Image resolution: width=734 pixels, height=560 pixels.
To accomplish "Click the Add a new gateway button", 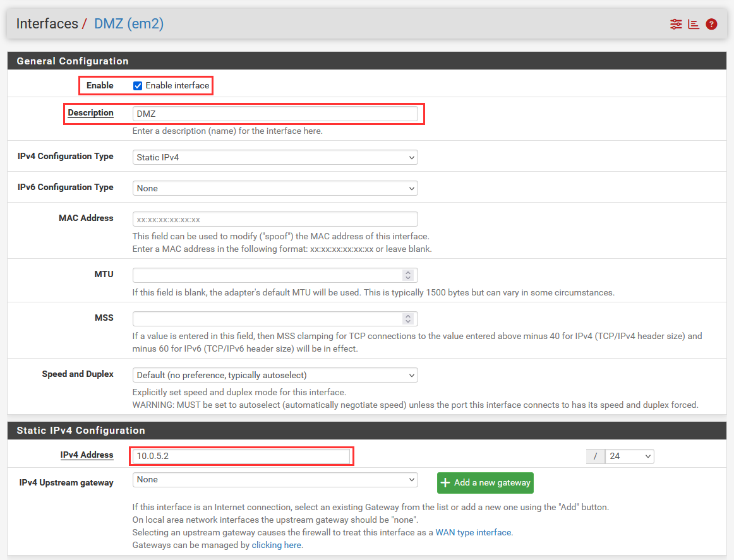I will (485, 483).
